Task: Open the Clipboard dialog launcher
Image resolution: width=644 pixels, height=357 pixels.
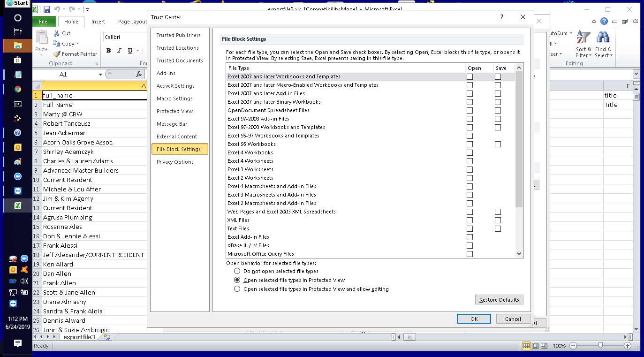Action: click(96, 63)
